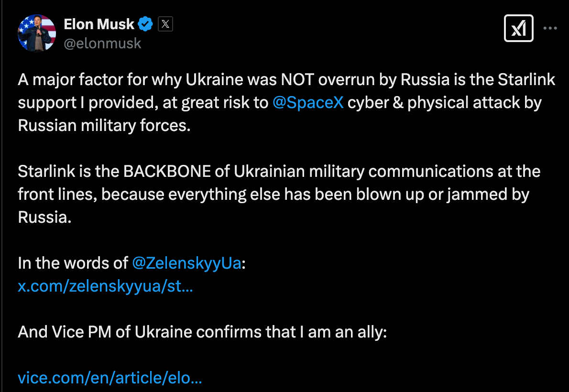Follow the x.com/zelenskyyua status link
The image size is (569, 392).
tap(105, 286)
